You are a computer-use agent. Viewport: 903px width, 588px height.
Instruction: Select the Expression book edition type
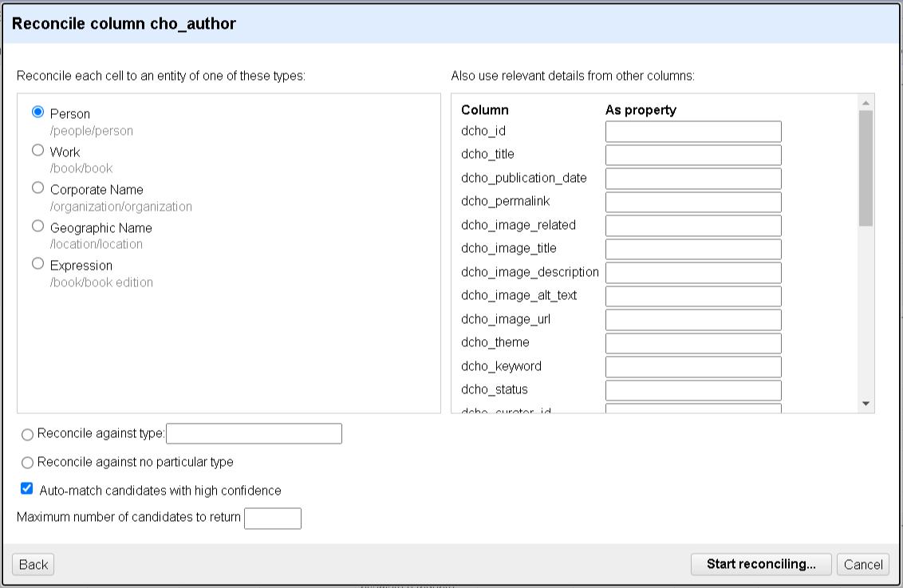tap(37, 263)
